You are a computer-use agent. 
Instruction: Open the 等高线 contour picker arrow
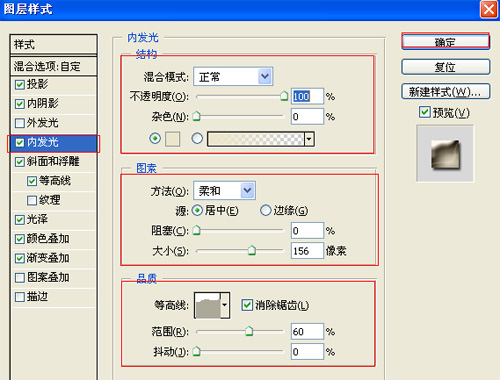click(225, 305)
